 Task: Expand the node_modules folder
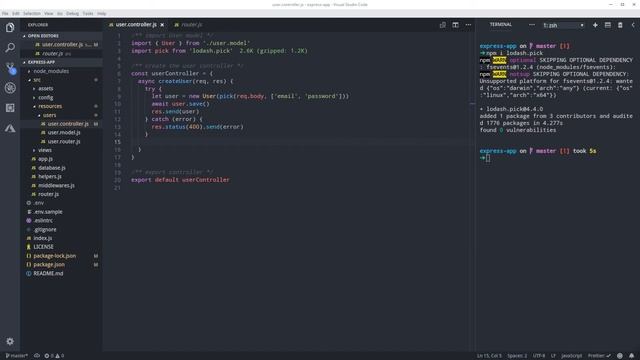click(51, 71)
